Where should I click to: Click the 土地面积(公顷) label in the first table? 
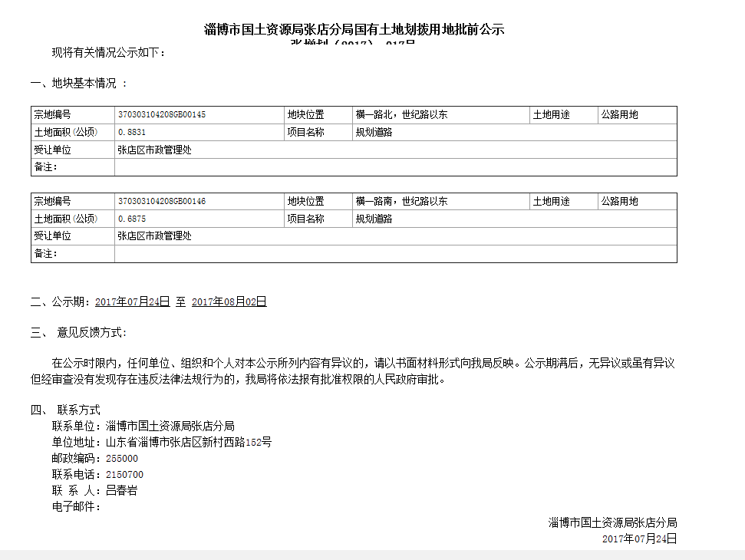pyautogui.click(x=65, y=132)
